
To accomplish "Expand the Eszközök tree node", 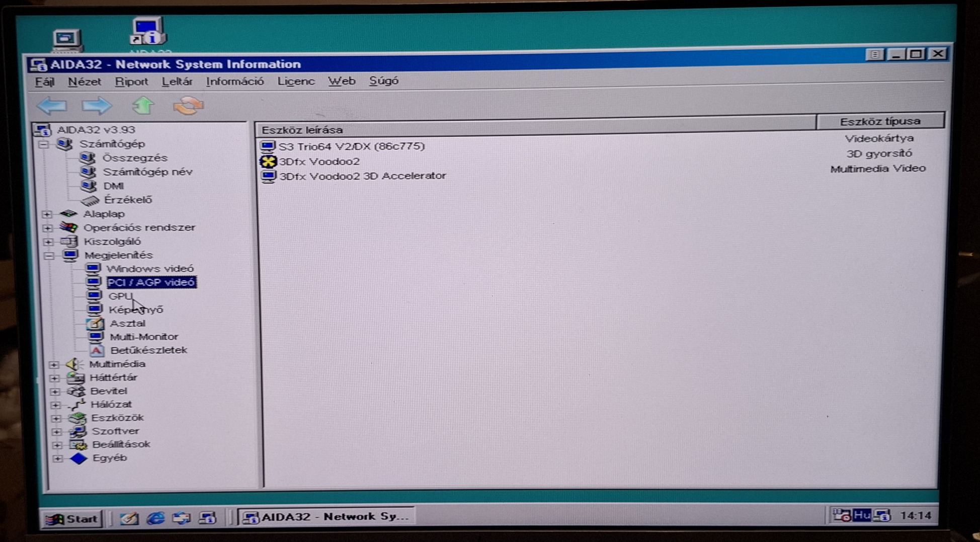I will pos(56,418).
